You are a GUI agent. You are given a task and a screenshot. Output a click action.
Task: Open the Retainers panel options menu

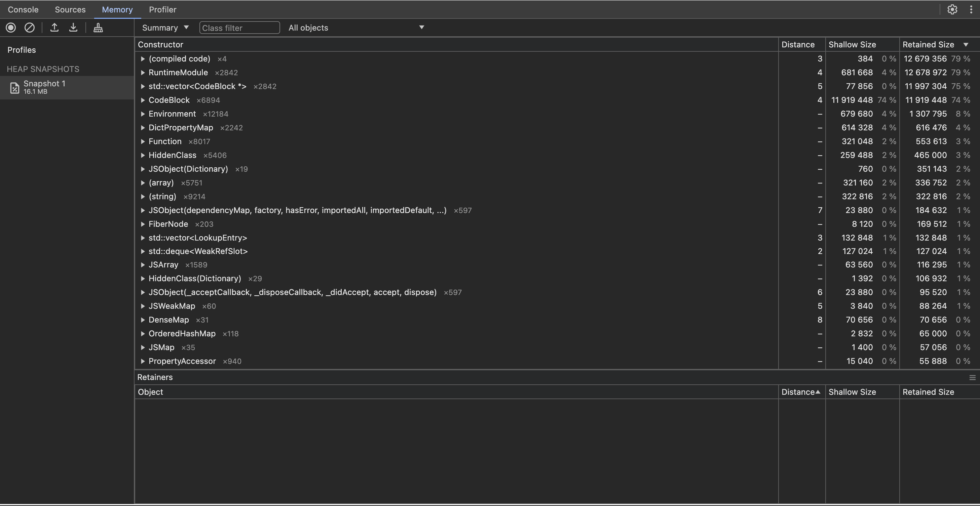[973, 377]
